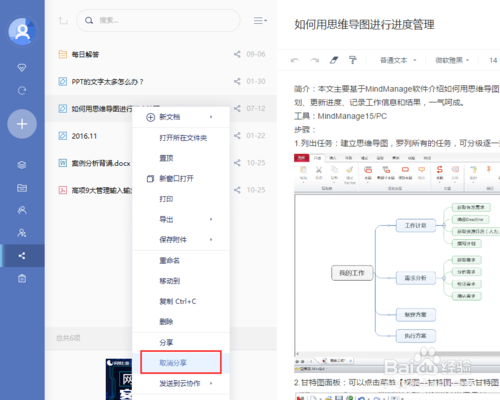
Task: Choose 分享 in context menu
Action: pos(181,343)
